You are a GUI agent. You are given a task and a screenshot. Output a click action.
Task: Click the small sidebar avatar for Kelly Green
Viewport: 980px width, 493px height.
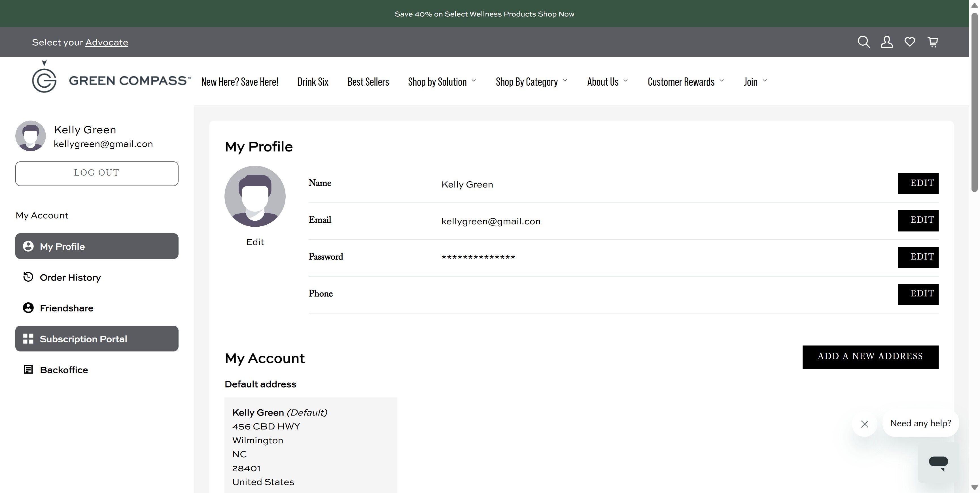(30, 136)
